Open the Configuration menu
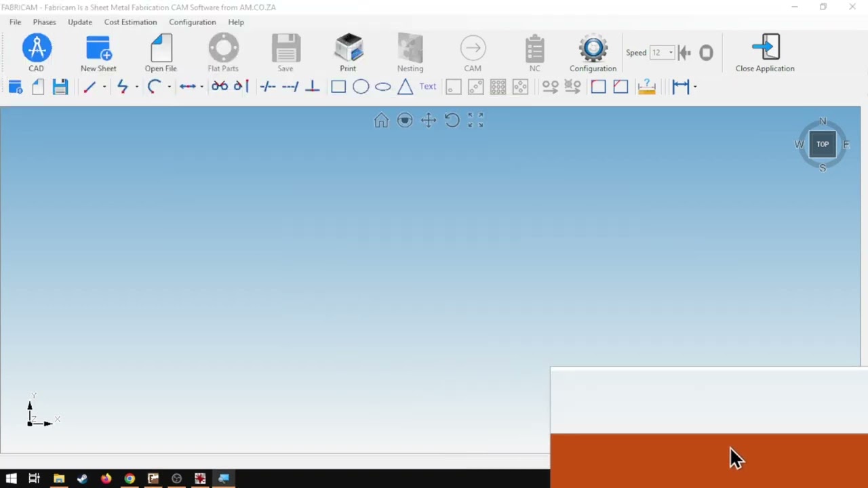 click(193, 22)
